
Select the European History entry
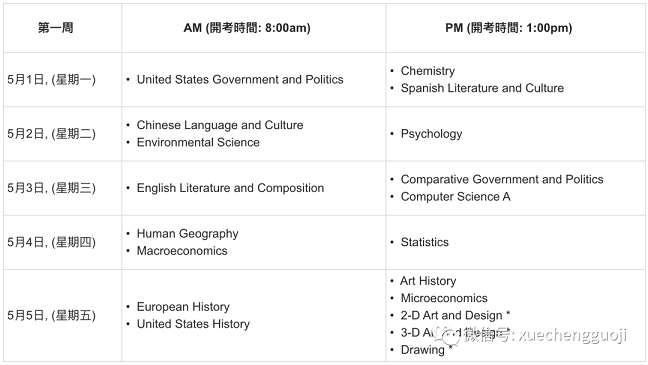[x=183, y=307]
